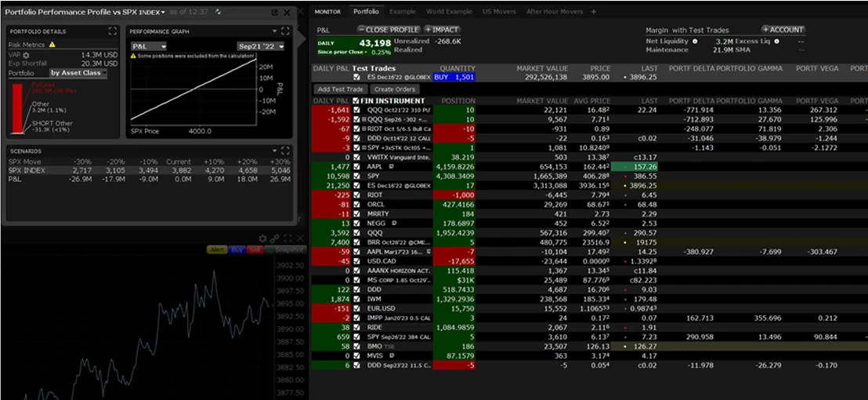This screenshot has width=868, height=400.
Task: Add a new monitor tab with the plus icon
Action: pyautogui.click(x=594, y=12)
